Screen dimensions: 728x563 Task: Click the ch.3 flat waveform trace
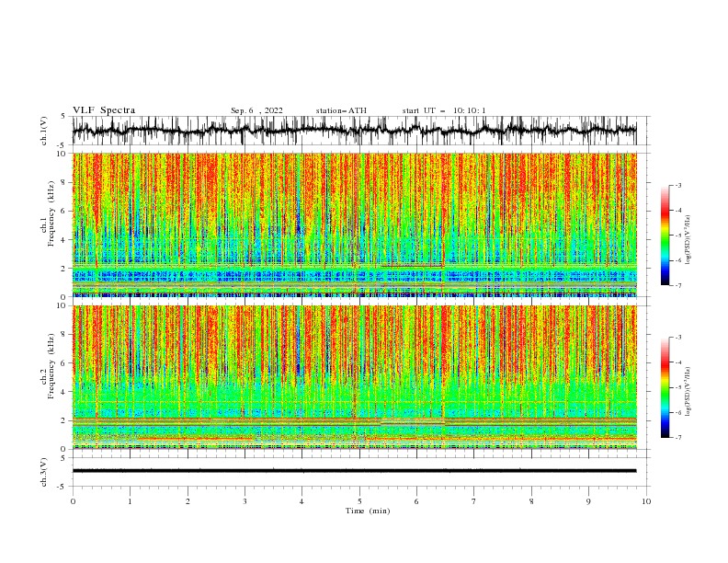click(354, 471)
